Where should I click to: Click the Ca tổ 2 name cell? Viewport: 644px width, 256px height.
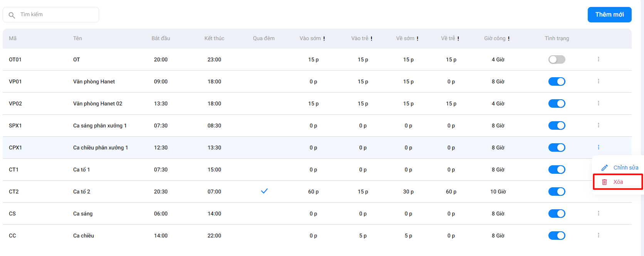(x=82, y=192)
